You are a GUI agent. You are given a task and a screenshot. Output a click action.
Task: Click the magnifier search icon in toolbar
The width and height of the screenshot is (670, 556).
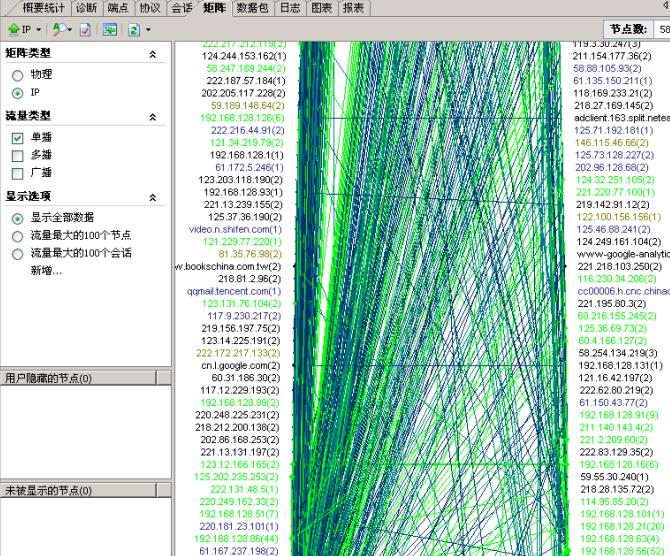59,30
